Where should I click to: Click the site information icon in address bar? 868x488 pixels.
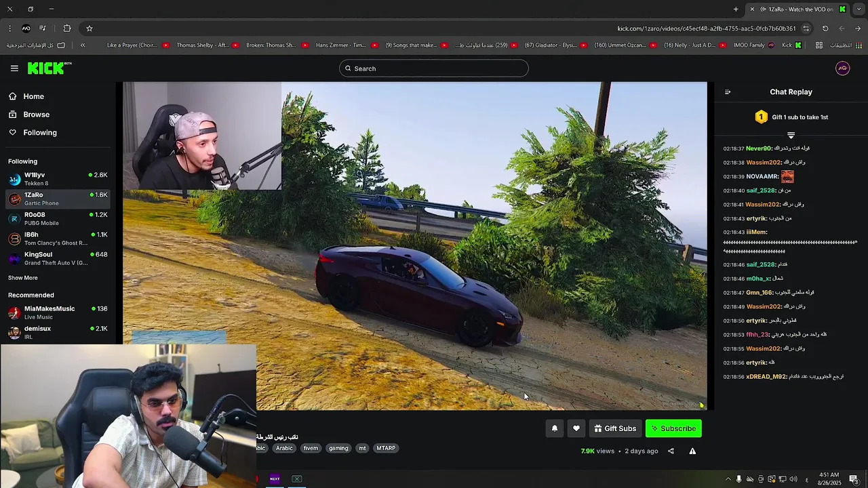click(x=806, y=28)
